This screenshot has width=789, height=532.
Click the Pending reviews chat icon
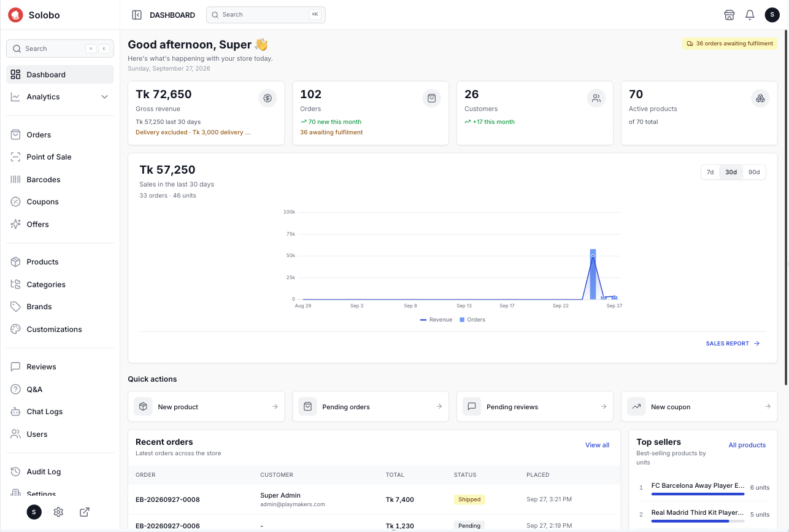pos(472,406)
